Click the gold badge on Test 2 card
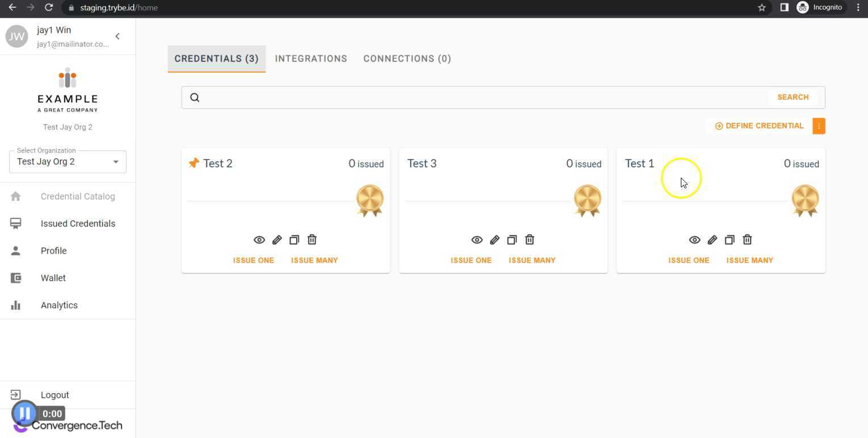The image size is (868, 438). point(370,200)
